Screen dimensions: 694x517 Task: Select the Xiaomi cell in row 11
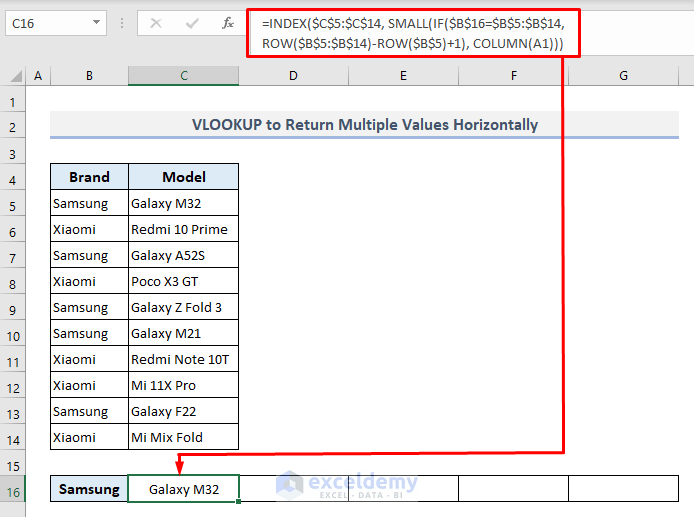[89, 359]
